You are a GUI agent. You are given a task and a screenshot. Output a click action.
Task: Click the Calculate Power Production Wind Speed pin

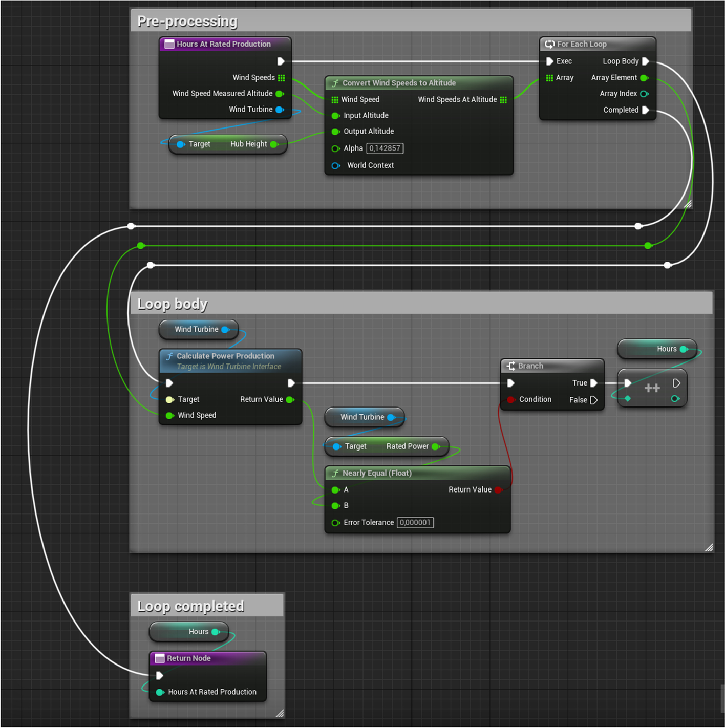click(x=169, y=416)
